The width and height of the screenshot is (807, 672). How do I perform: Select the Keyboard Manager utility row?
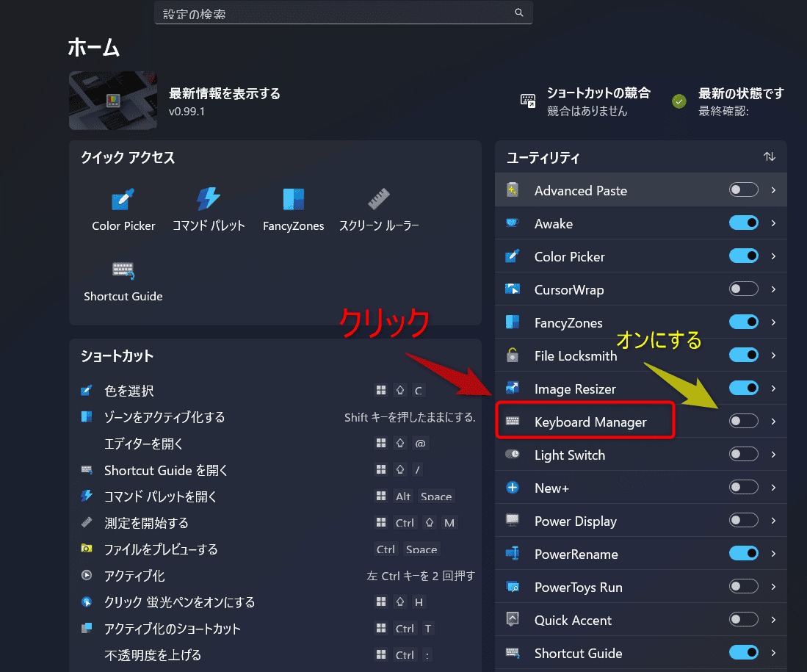click(641, 421)
